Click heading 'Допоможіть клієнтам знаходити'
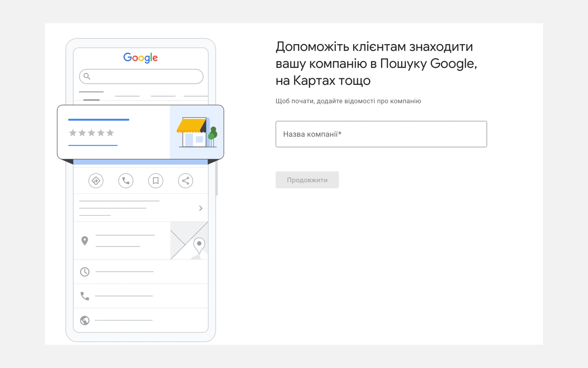This screenshot has height=368, width=588. point(374,47)
